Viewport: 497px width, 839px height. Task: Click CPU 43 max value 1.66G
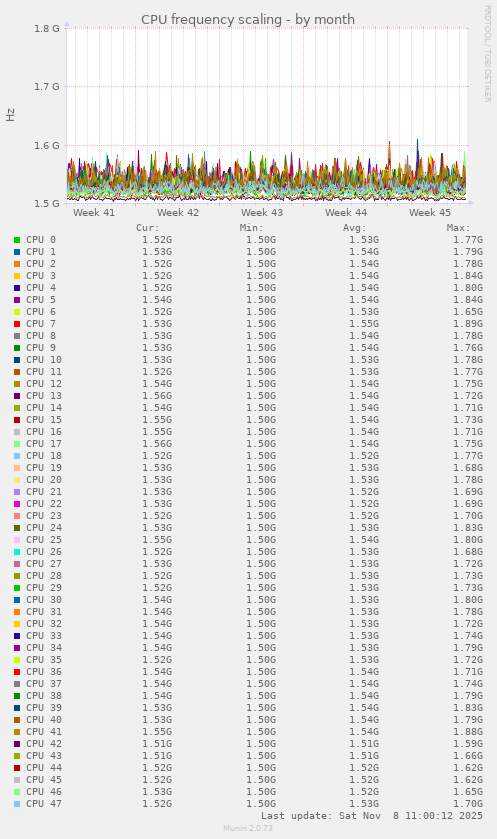(x=468, y=756)
